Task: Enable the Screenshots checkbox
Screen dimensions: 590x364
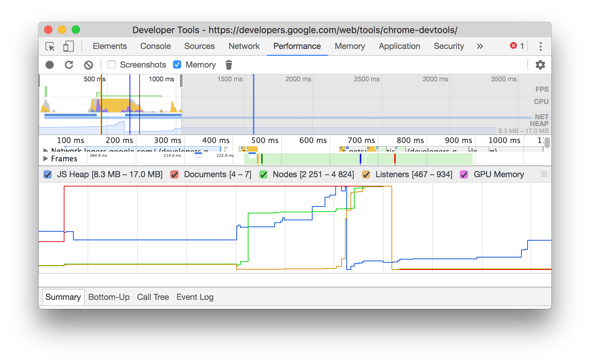Action: point(111,64)
